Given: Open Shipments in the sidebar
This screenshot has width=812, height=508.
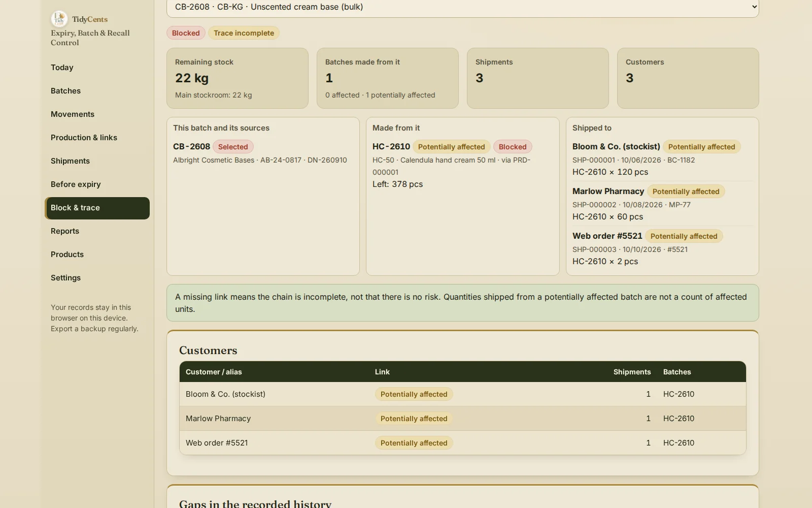Looking at the screenshot, I should (x=97, y=161).
